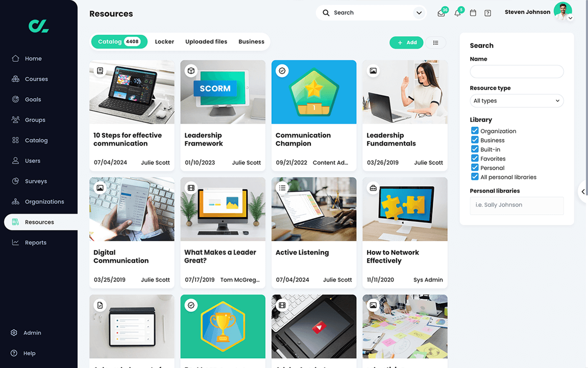The image size is (588, 368).
Task: Open the Active Listening thumbnail image
Action: click(314, 209)
